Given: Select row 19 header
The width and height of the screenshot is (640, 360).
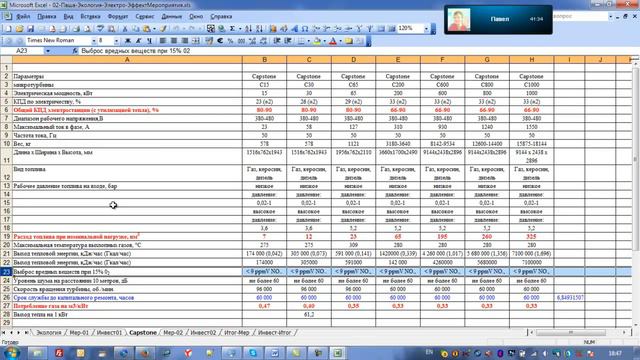Looking at the screenshot, I should point(6,237).
